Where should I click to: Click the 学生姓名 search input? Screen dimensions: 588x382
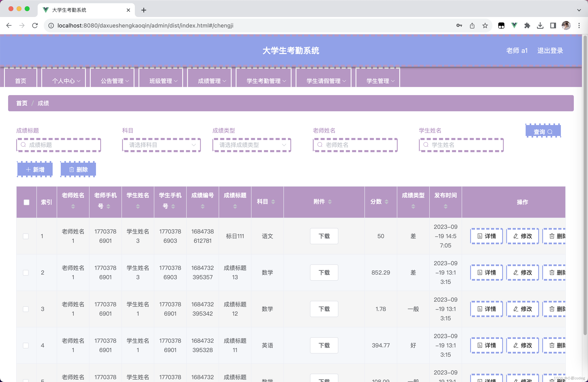click(x=461, y=145)
